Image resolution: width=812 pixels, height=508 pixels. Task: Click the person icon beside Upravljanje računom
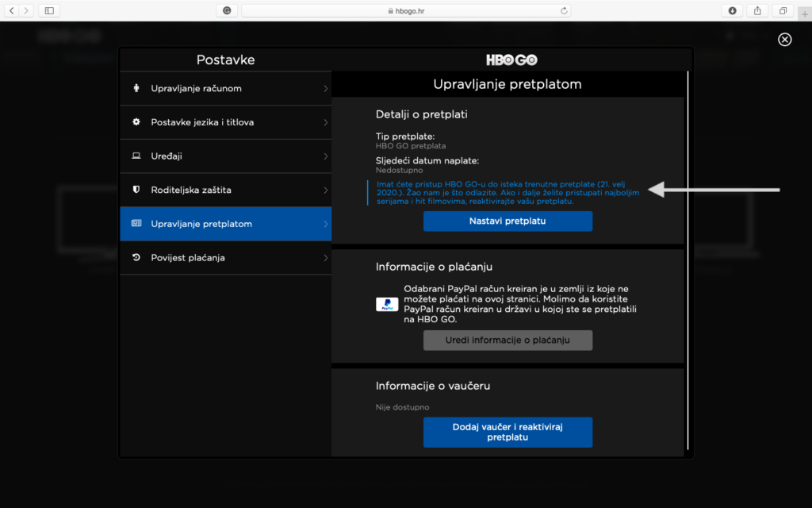coord(136,88)
